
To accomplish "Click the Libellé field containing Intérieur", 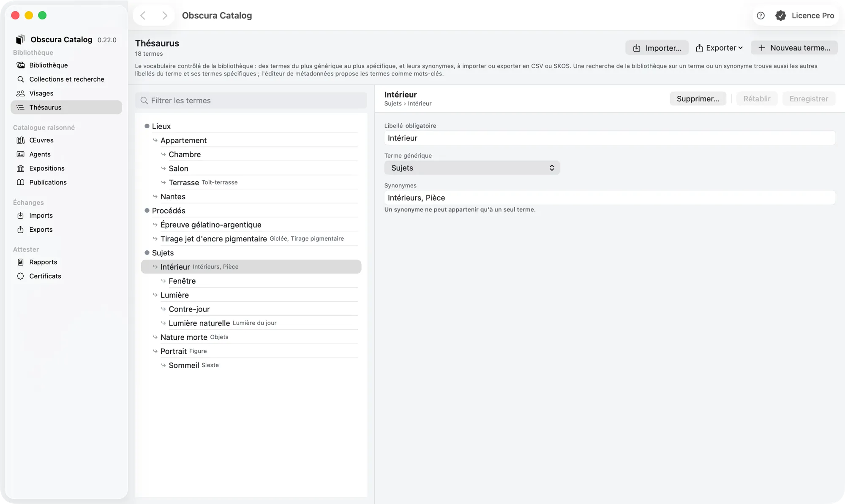I will 610,138.
